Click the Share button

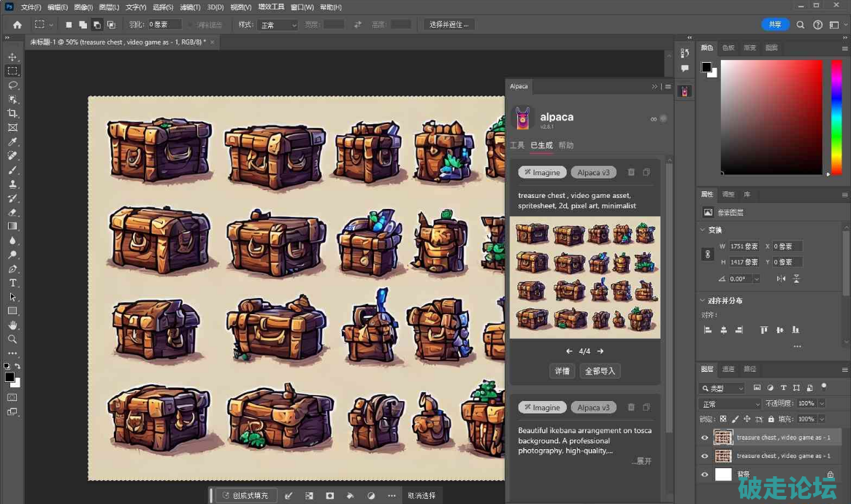pos(775,25)
